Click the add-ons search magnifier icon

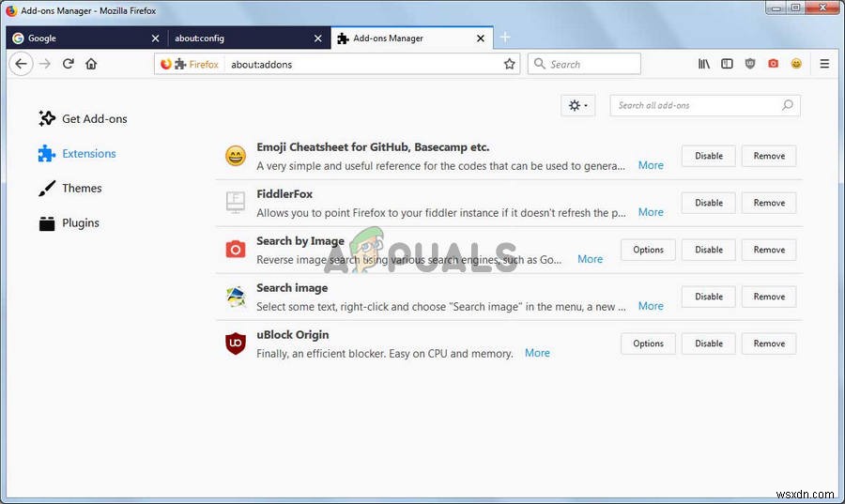(x=788, y=105)
